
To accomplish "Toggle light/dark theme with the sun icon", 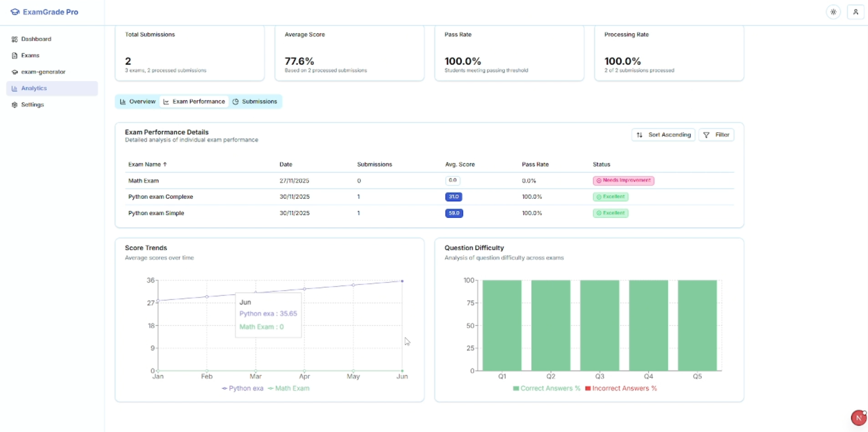I will (x=833, y=12).
